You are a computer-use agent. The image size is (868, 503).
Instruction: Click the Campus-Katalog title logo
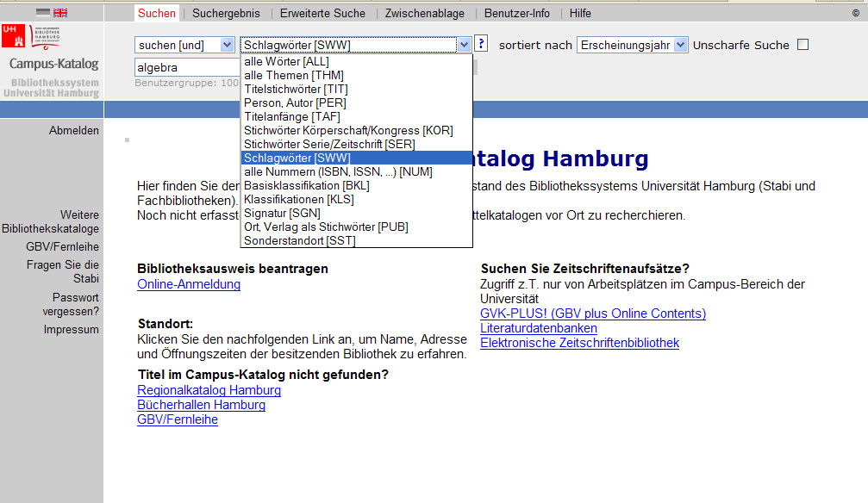[x=53, y=64]
